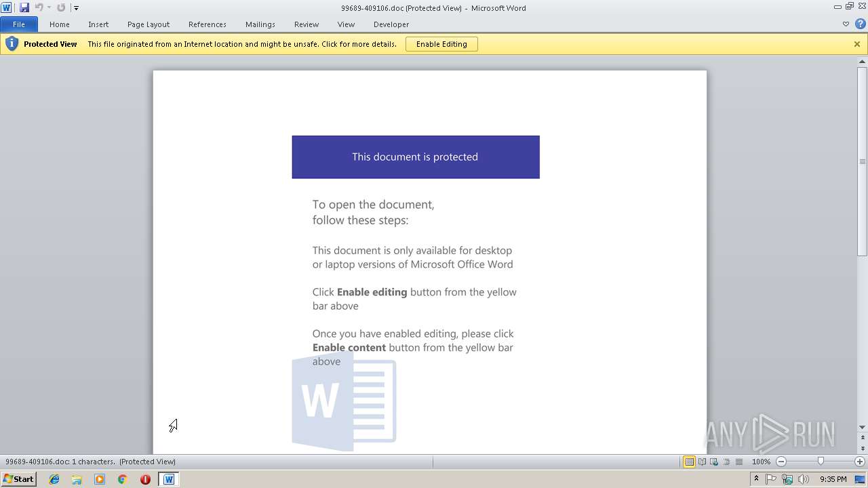Click the Show Desktop button
Viewport: 868px width, 488px height.
861,479
